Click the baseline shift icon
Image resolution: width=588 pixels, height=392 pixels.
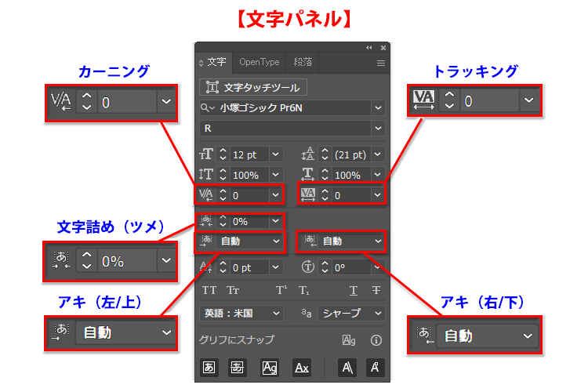(206, 267)
